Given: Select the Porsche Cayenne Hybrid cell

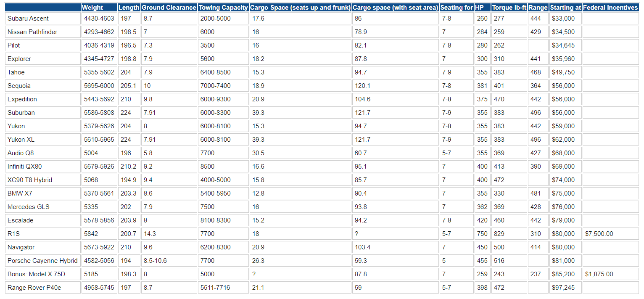Looking at the screenshot, I should 43,261.
